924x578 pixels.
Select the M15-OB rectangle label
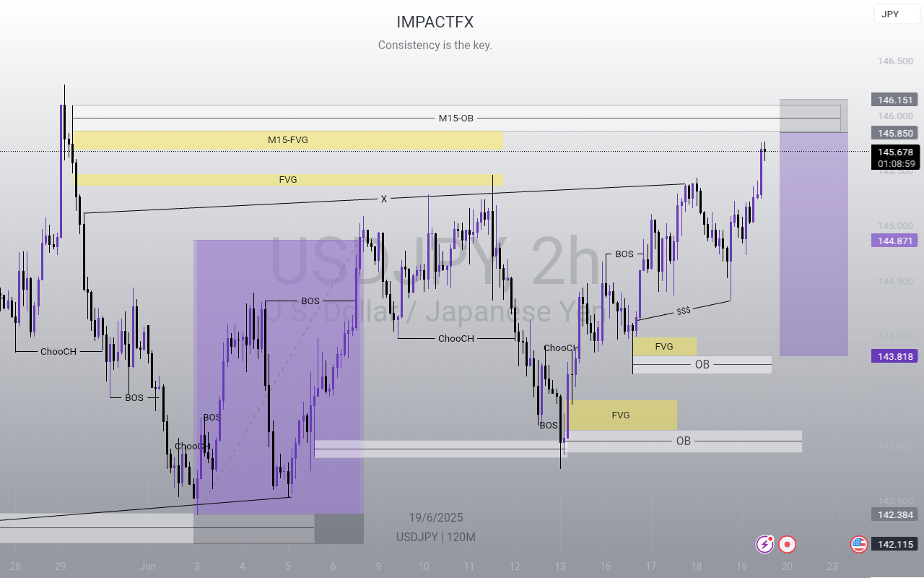[456, 118]
